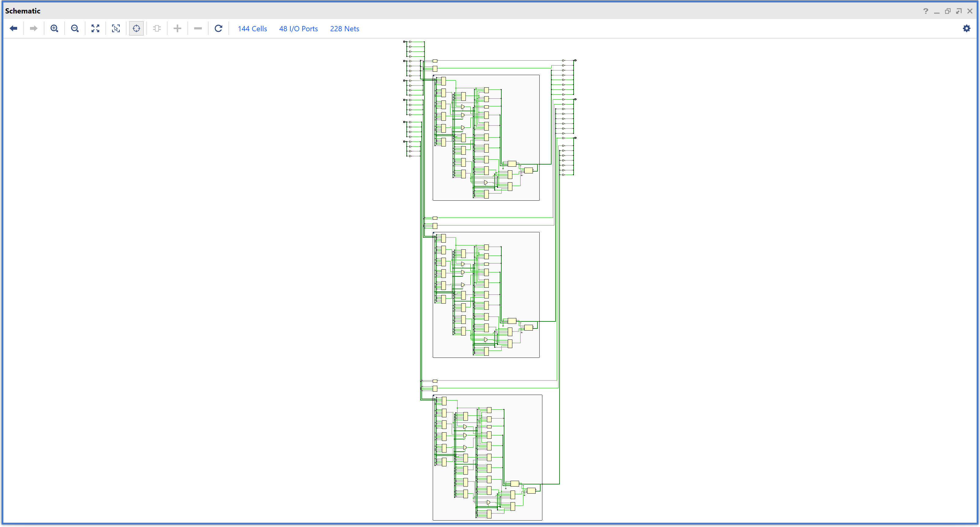
Task: Activate the select area tool
Action: click(116, 28)
